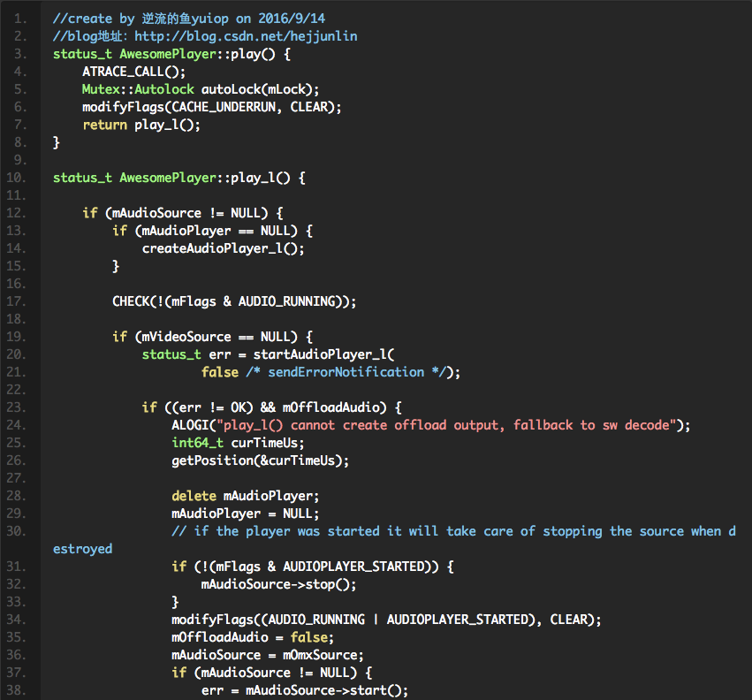Click the getPosition(&curTimeUs) call

tap(260, 460)
